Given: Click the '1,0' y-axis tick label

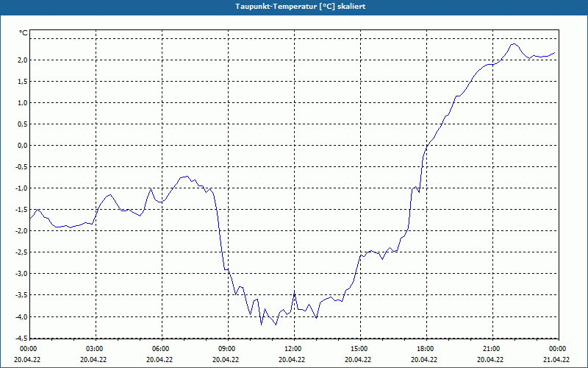Looking at the screenshot, I should point(21,103).
